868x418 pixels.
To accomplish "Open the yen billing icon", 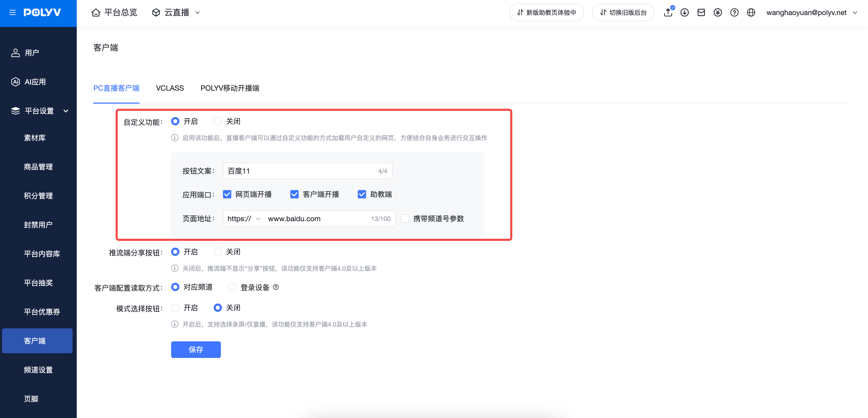I will (718, 12).
